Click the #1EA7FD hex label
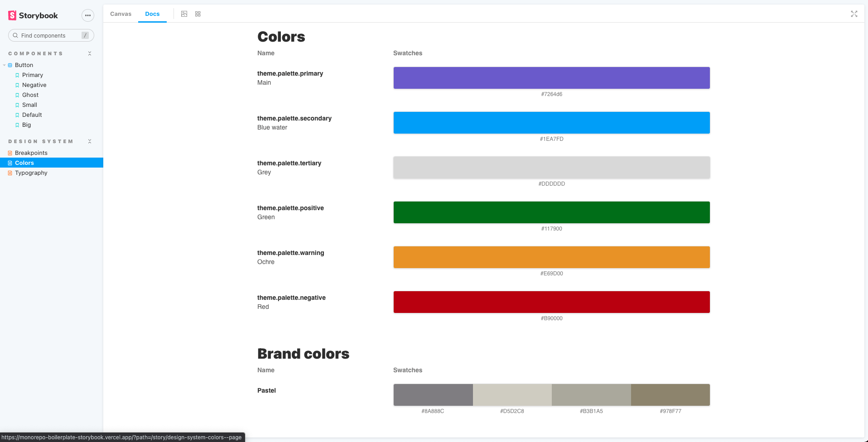 pyautogui.click(x=552, y=139)
